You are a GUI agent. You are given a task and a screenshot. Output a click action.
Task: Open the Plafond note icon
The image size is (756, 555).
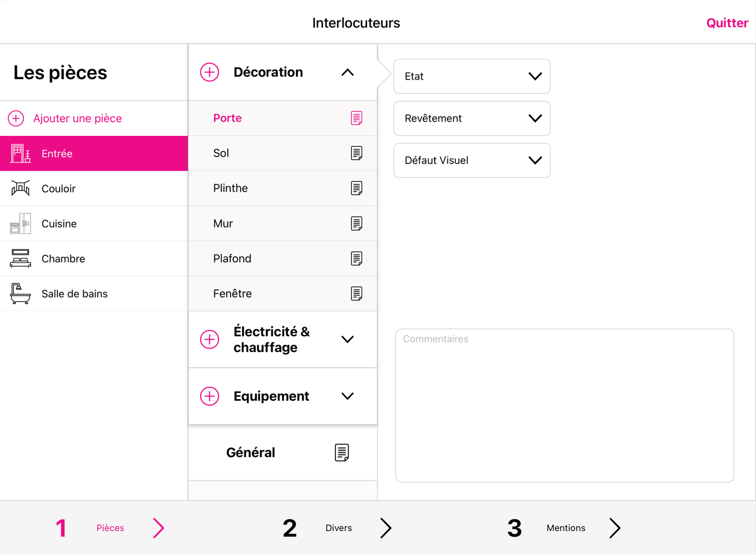click(356, 259)
